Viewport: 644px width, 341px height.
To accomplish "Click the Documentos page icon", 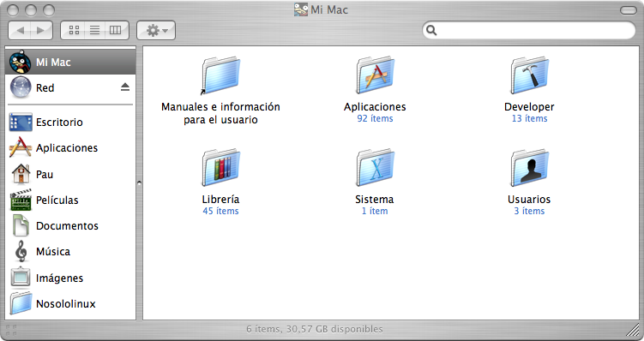I will pos(21,225).
